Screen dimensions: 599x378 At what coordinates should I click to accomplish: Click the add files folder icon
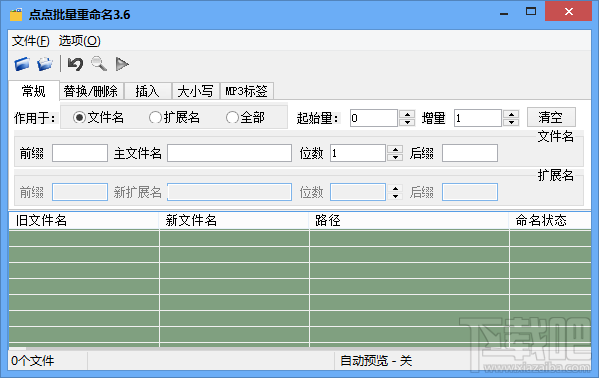click(22, 64)
